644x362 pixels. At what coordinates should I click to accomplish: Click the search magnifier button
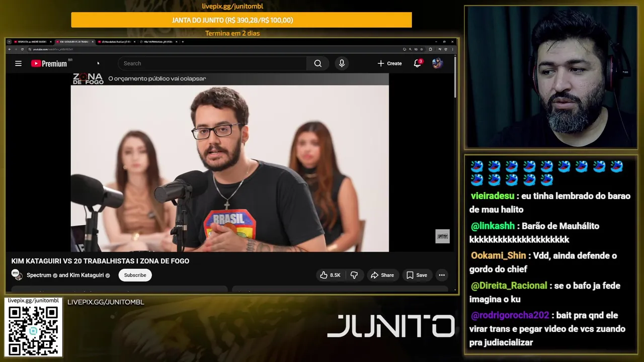click(318, 63)
